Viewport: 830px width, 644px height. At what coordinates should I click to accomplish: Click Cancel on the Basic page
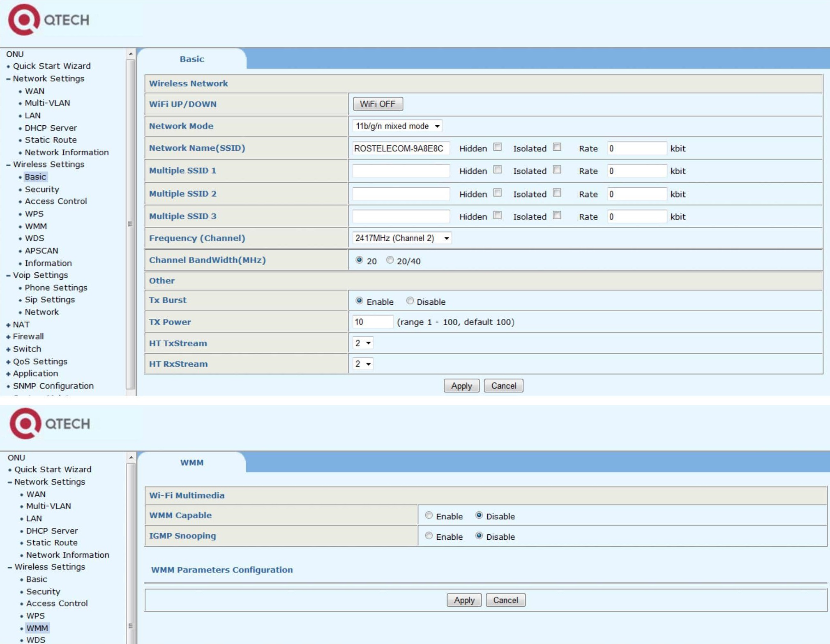pos(503,386)
